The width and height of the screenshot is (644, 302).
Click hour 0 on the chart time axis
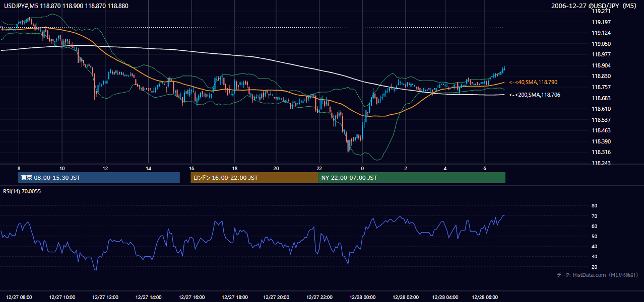tap(362, 168)
